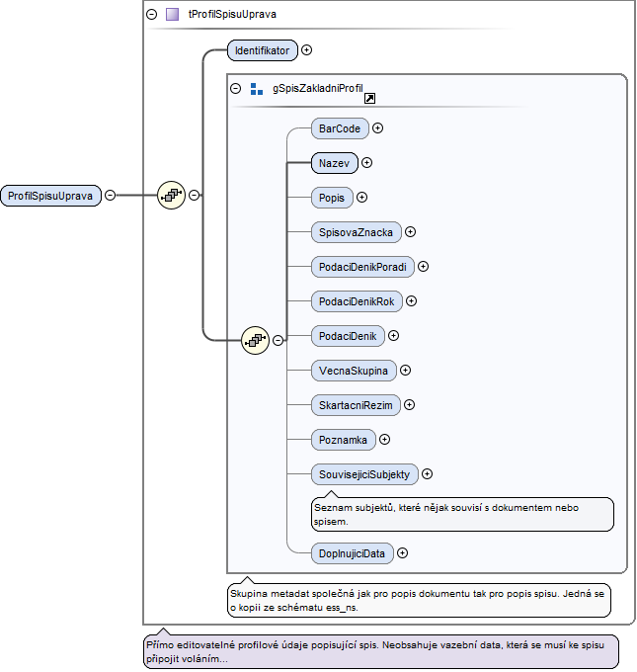
Task: Expand the Identifikator element
Action: (x=306, y=49)
